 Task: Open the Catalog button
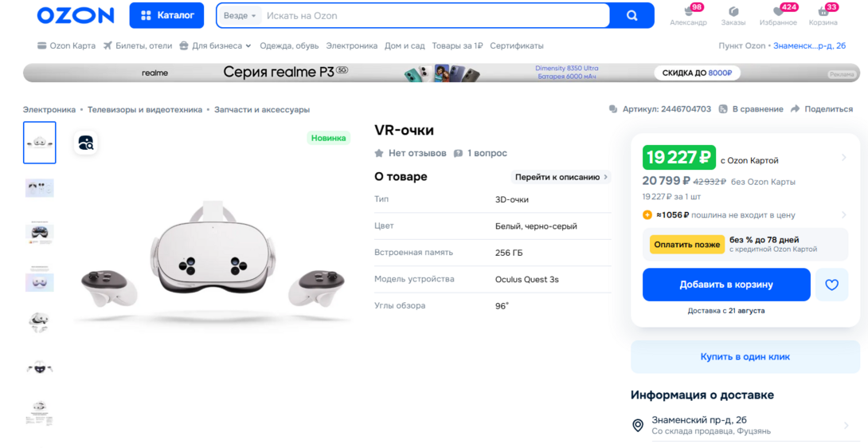tap(166, 15)
